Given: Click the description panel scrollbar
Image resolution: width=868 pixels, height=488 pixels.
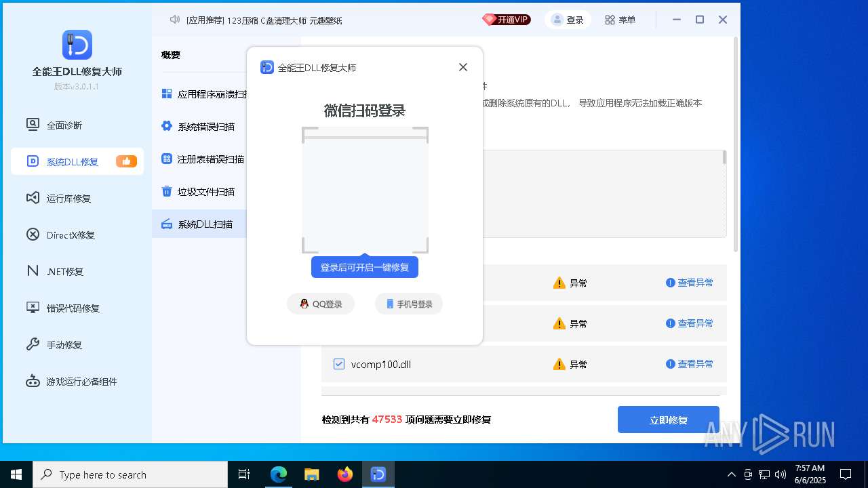Looking at the screenshot, I should click(x=724, y=158).
